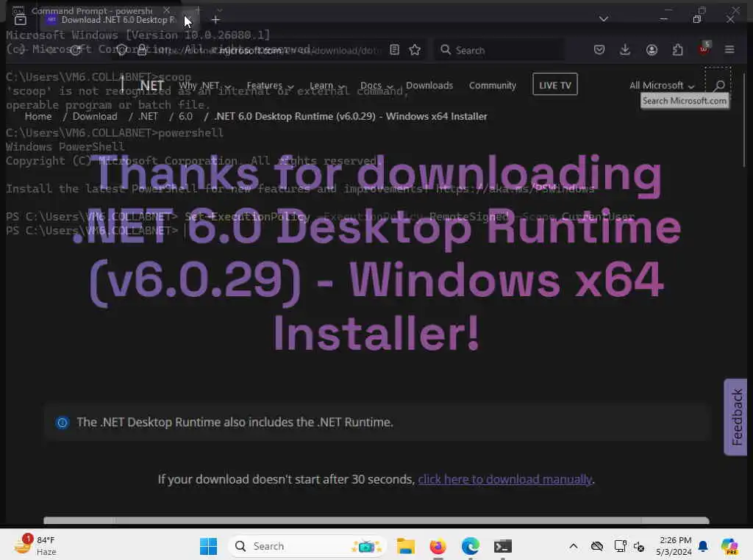Click the taskbar Search box
Image resolution: width=753 pixels, height=560 pixels.
[307, 546]
